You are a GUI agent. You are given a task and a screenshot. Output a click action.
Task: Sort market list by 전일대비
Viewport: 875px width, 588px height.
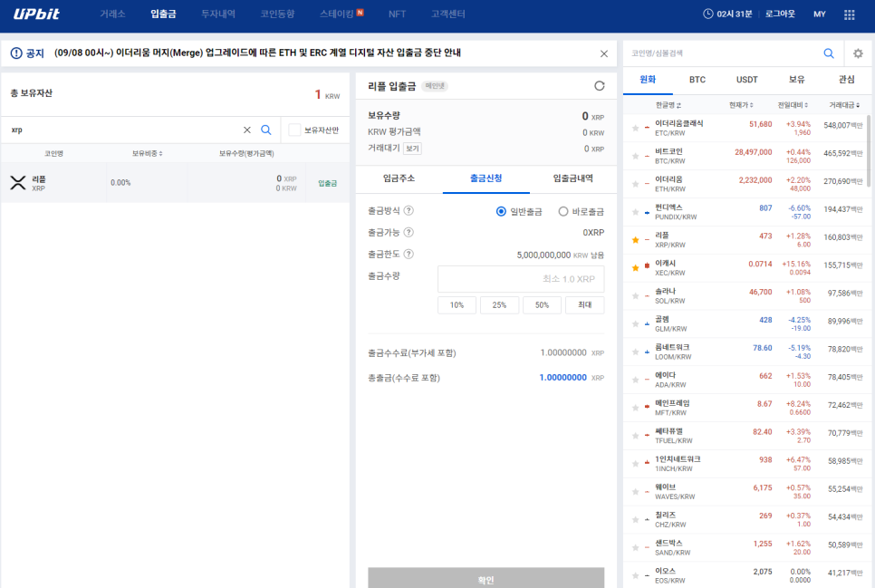pyautogui.click(x=793, y=105)
